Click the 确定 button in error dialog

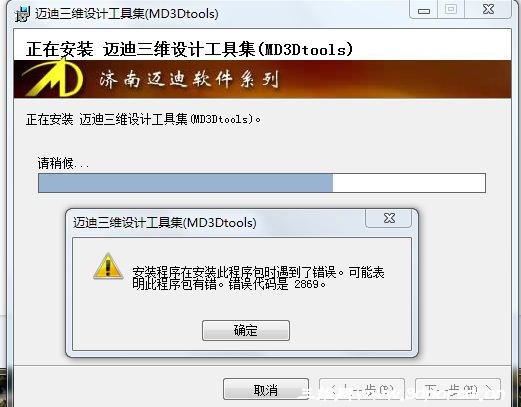tap(246, 330)
